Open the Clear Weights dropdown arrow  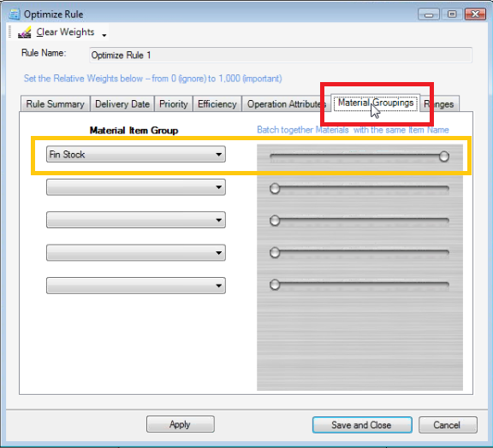coord(104,35)
